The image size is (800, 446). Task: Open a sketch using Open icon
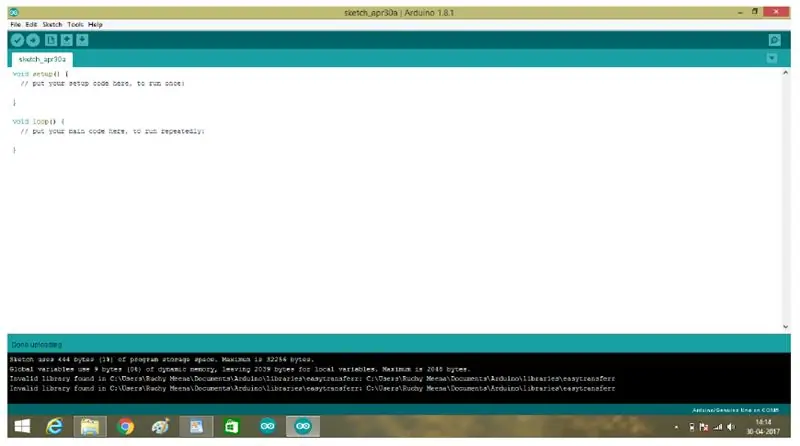click(66, 40)
